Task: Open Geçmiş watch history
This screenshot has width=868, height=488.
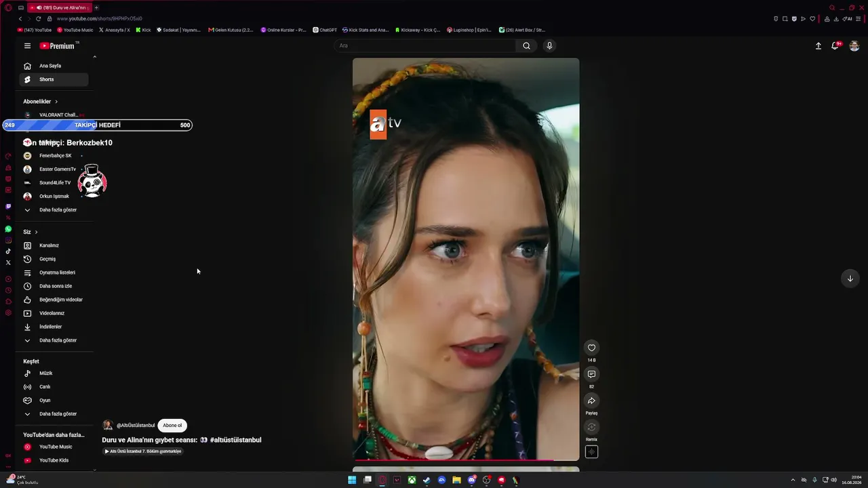Action: (x=54, y=259)
